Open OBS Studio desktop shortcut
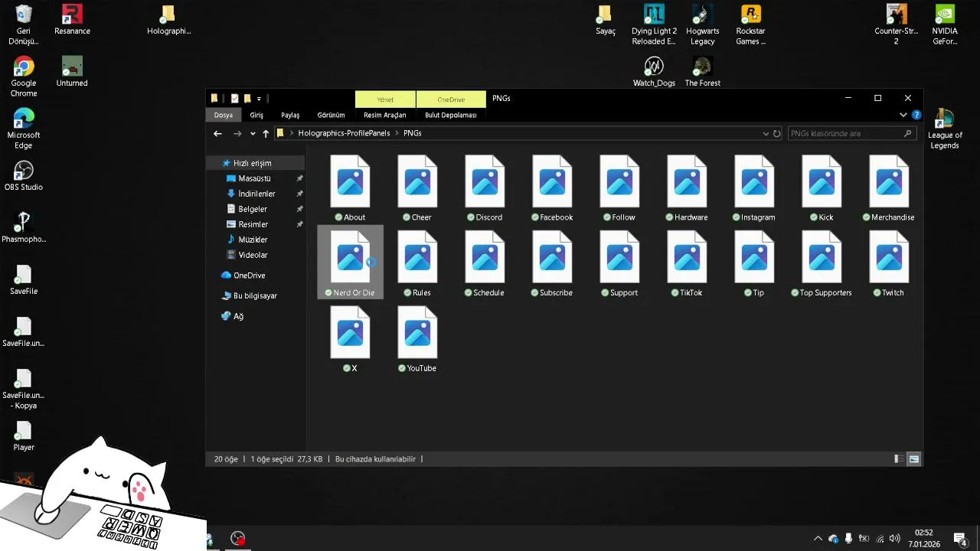Viewport: 980px width, 551px height. pyautogui.click(x=24, y=175)
